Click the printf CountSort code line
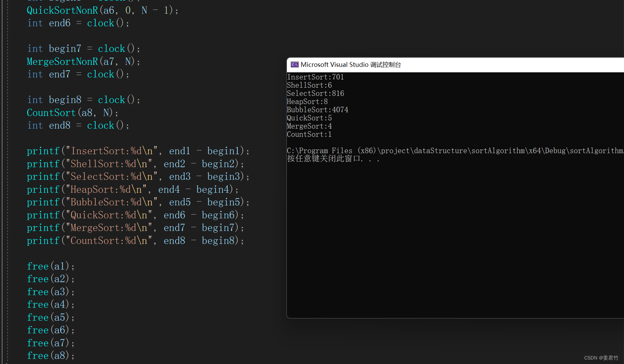The width and height of the screenshot is (624, 364). click(x=136, y=241)
